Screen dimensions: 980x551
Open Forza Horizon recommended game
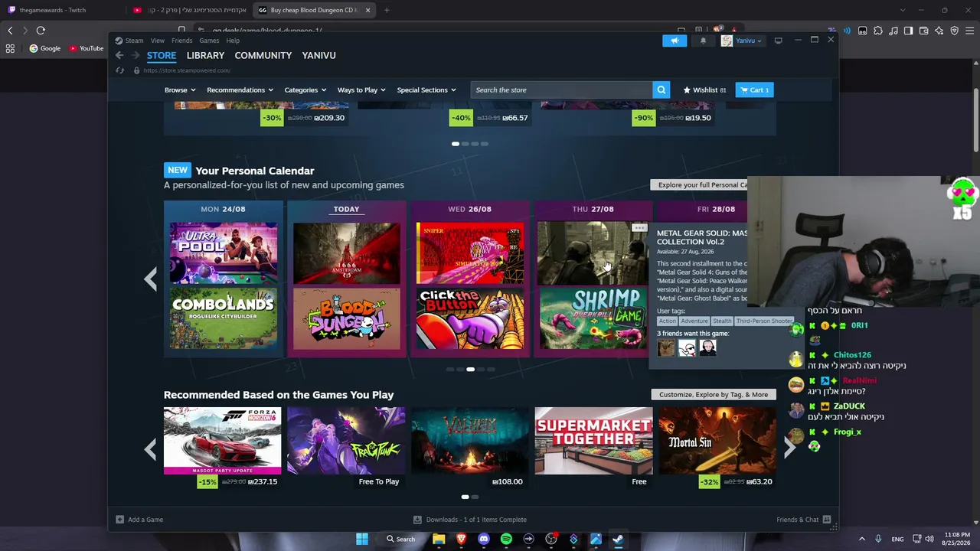click(x=222, y=441)
